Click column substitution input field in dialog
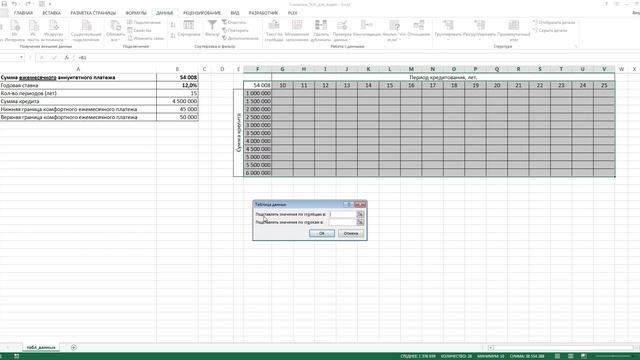Screen dimensions: 640x360 (x=342, y=214)
